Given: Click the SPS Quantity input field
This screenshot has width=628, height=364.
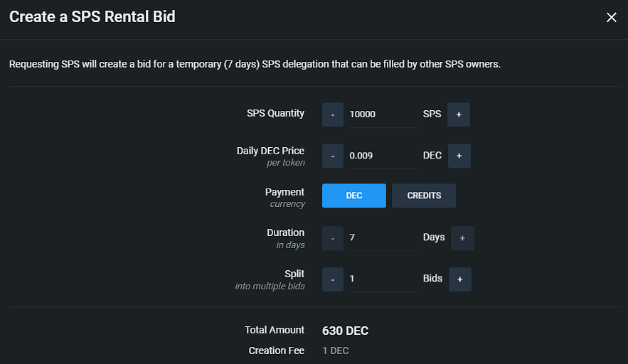Looking at the screenshot, I should coord(382,114).
